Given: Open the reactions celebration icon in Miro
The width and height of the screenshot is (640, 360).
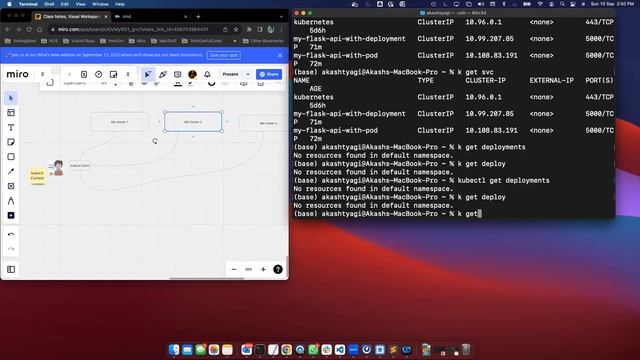Looking at the screenshot, I should 163,74.
